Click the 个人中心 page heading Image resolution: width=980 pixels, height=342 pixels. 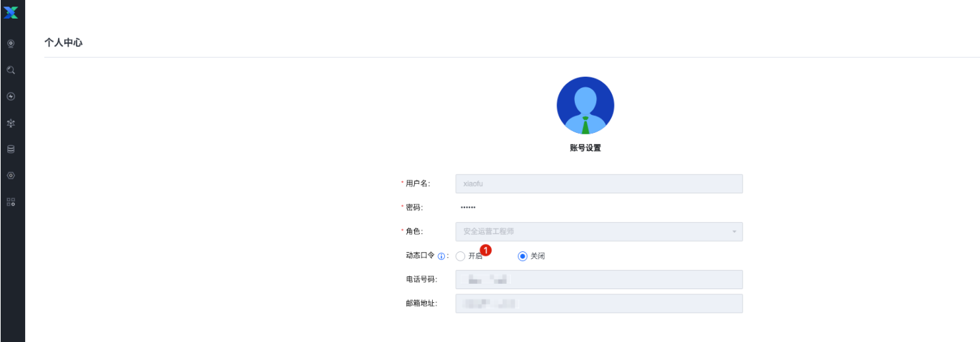[x=63, y=42]
